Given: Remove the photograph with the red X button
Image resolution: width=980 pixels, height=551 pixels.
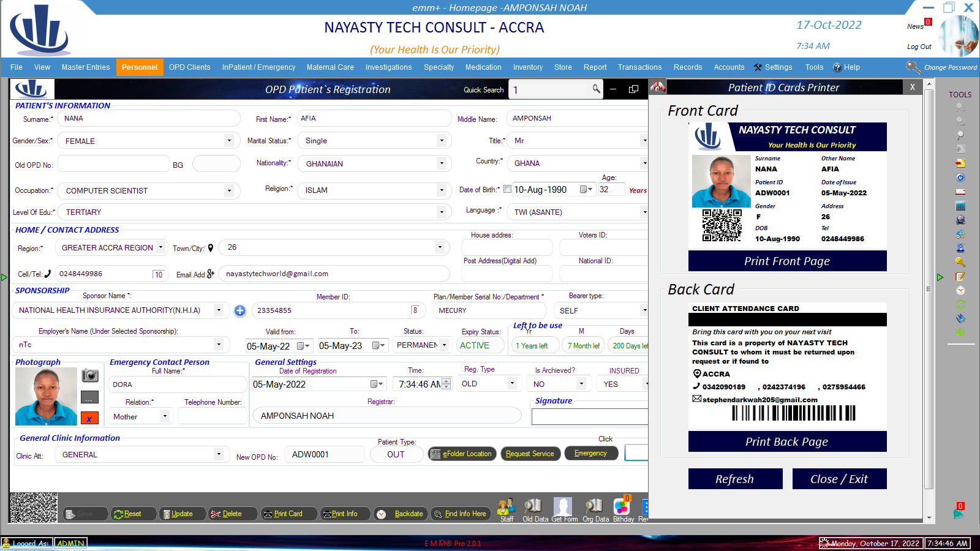Looking at the screenshot, I should [90, 419].
